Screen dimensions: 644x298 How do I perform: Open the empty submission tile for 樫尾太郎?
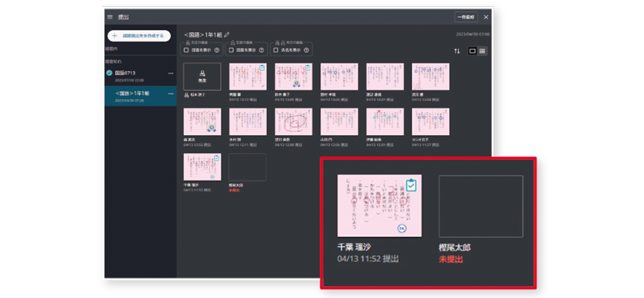tap(481, 206)
